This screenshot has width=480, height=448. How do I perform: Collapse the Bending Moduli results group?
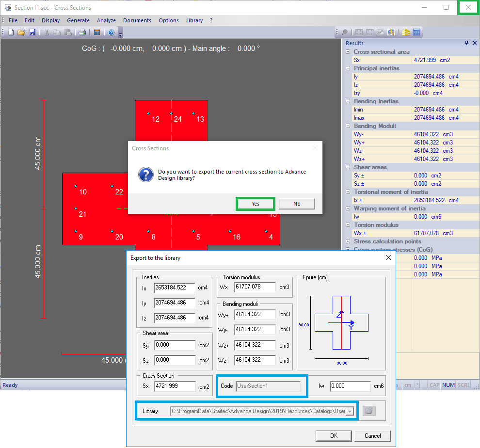[x=348, y=126]
